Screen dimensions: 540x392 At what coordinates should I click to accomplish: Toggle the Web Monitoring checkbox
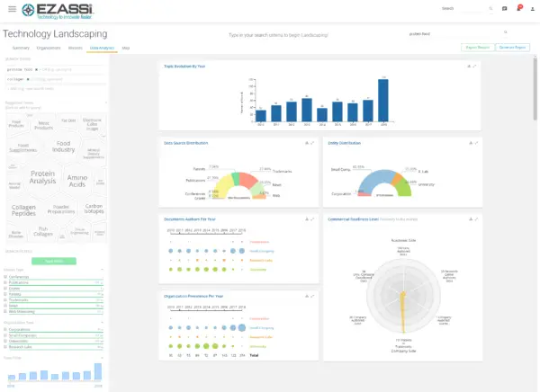[5, 311]
